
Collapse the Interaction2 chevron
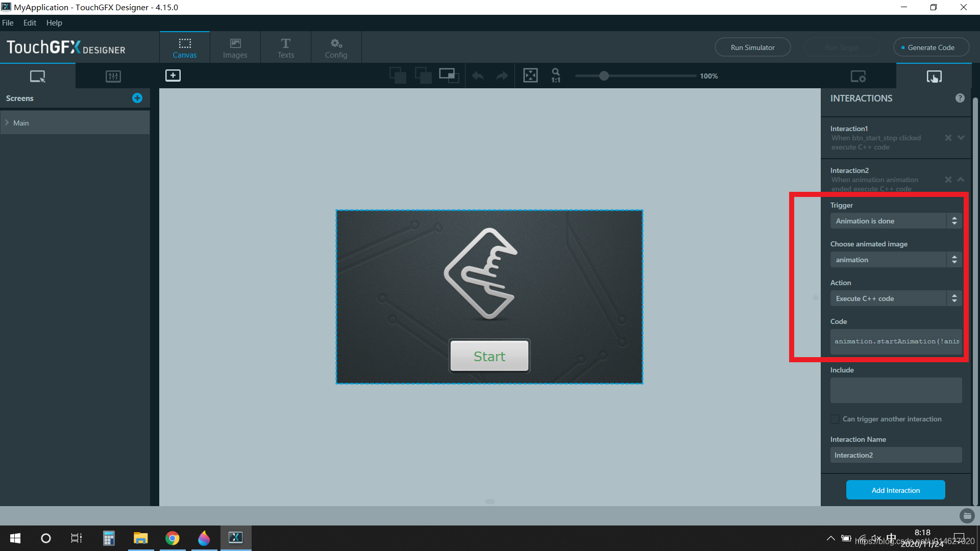point(961,180)
